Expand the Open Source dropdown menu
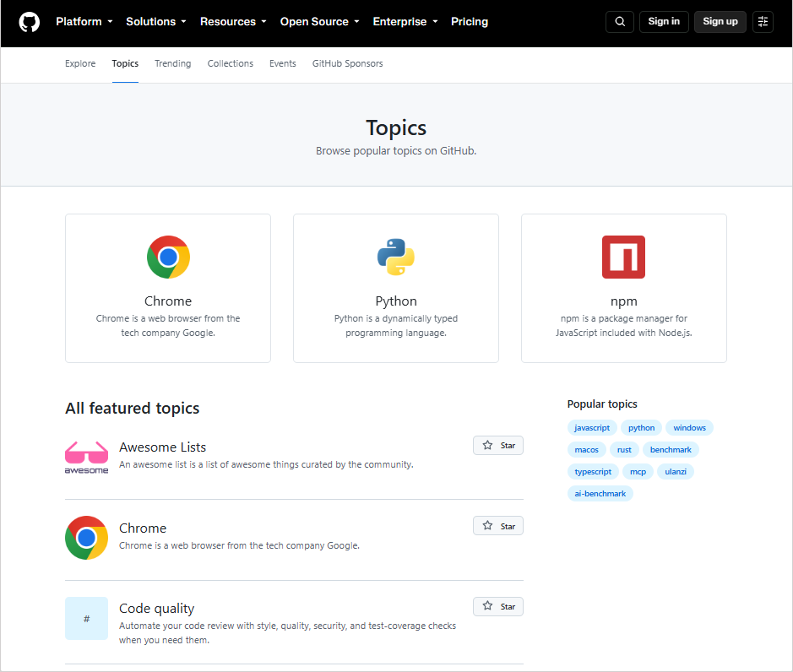The image size is (793, 672). (319, 22)
